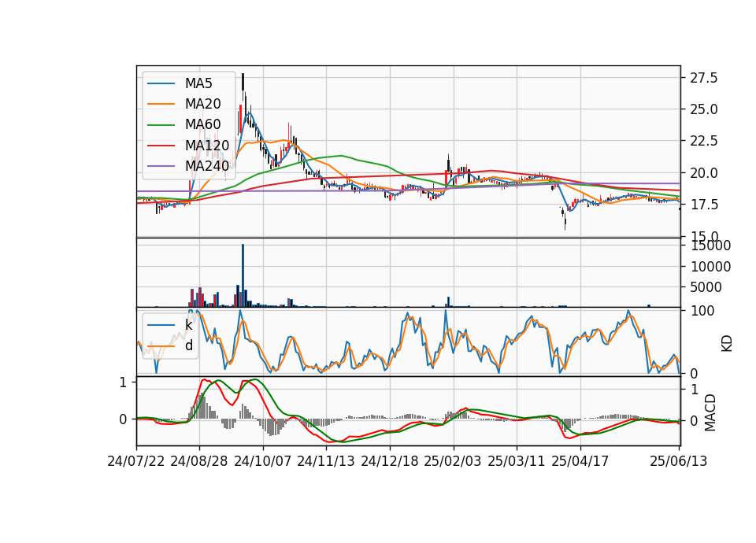Image resolution: width=756 pixels, height=543 pixels.
Task: Click the 25.0 price axis label
Action: coord(704,110)
